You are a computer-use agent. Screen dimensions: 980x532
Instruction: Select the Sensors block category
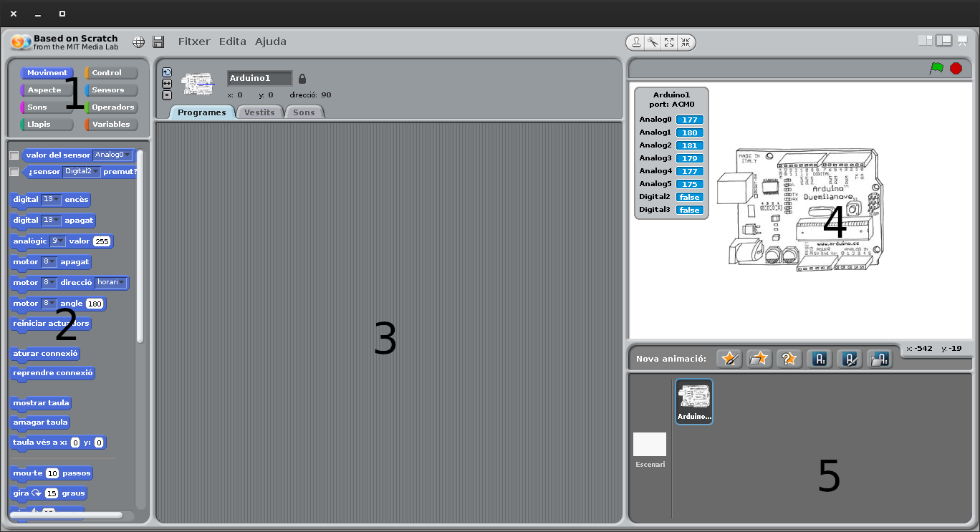coord(111,90)
